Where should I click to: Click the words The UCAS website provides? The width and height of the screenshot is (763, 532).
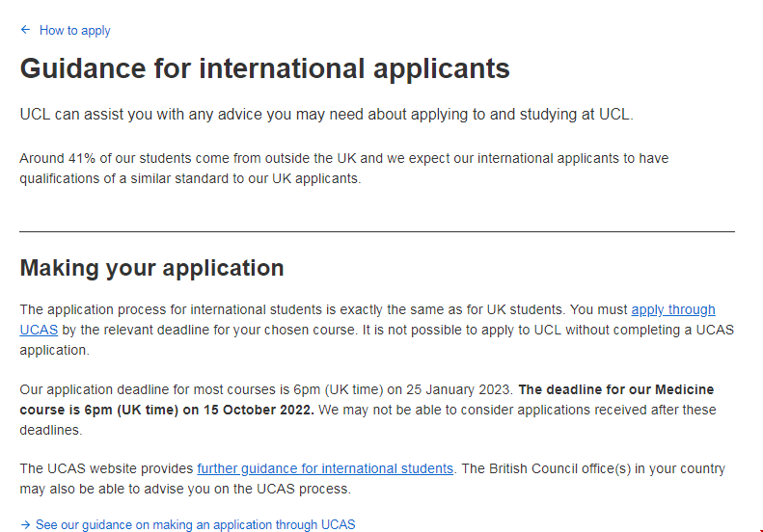pyautogui.click(x=106, y=468)
